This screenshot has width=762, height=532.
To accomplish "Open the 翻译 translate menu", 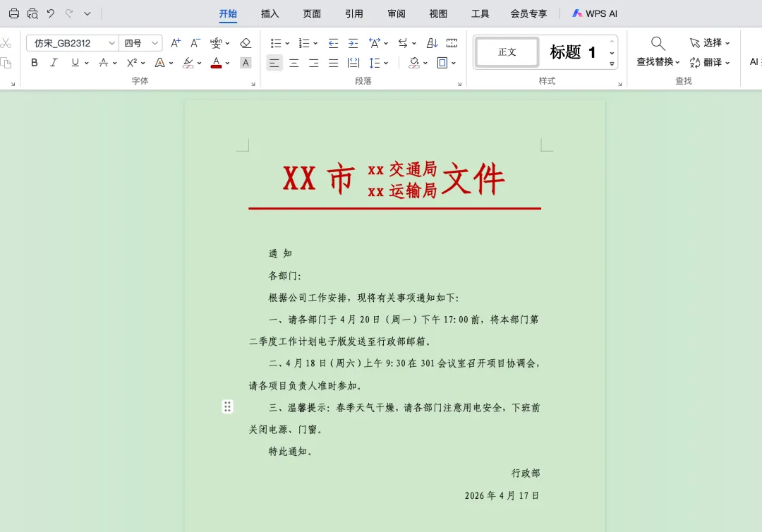I will tap(710, 62).
